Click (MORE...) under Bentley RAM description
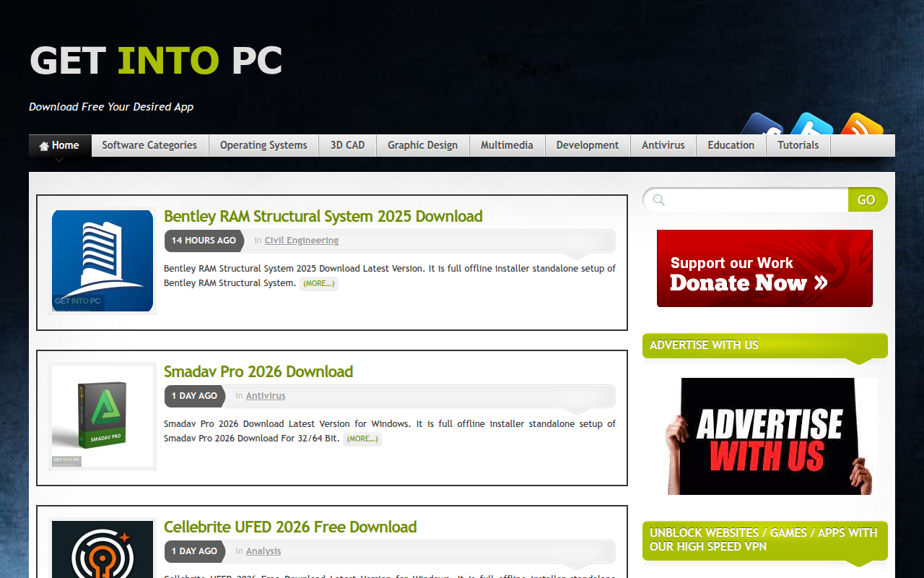Viewport: 924px width, 578px height. click(x=318, y=283)
